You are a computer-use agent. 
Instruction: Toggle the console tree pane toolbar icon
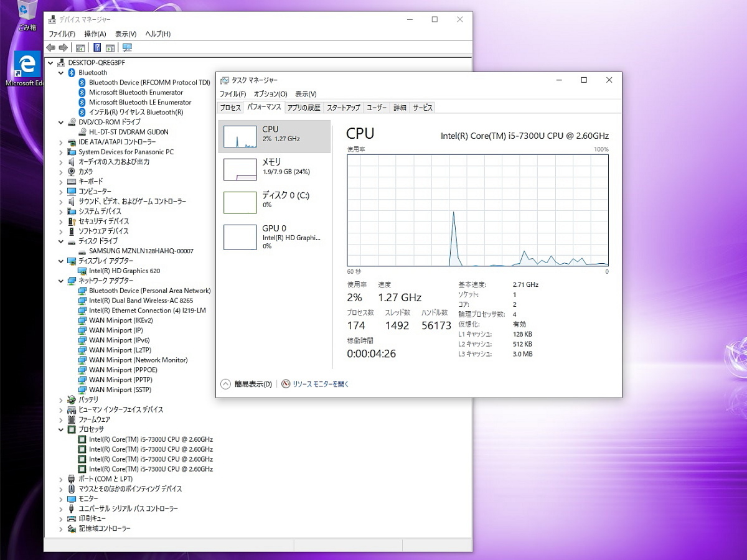[80, 48]
